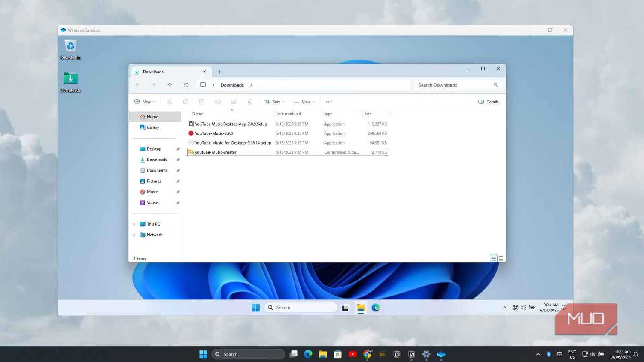This screenshot has width=644, height=362.
Task: Select the Downloads tab in Explorer
Action: tap(170, 72)
